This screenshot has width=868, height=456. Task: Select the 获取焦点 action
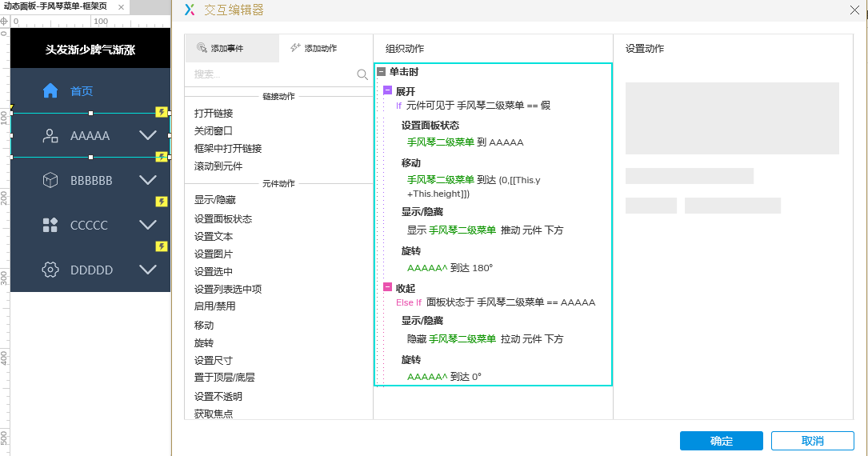tap(214, 414)
